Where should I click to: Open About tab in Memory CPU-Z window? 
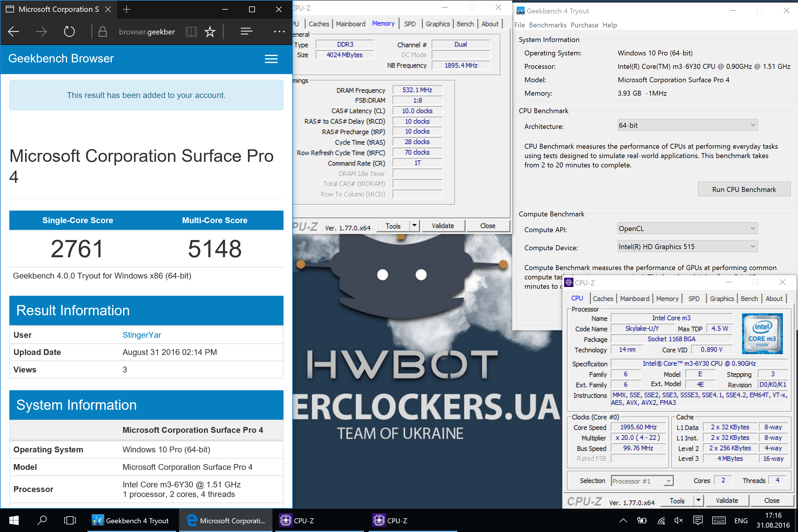pos(490,24)
